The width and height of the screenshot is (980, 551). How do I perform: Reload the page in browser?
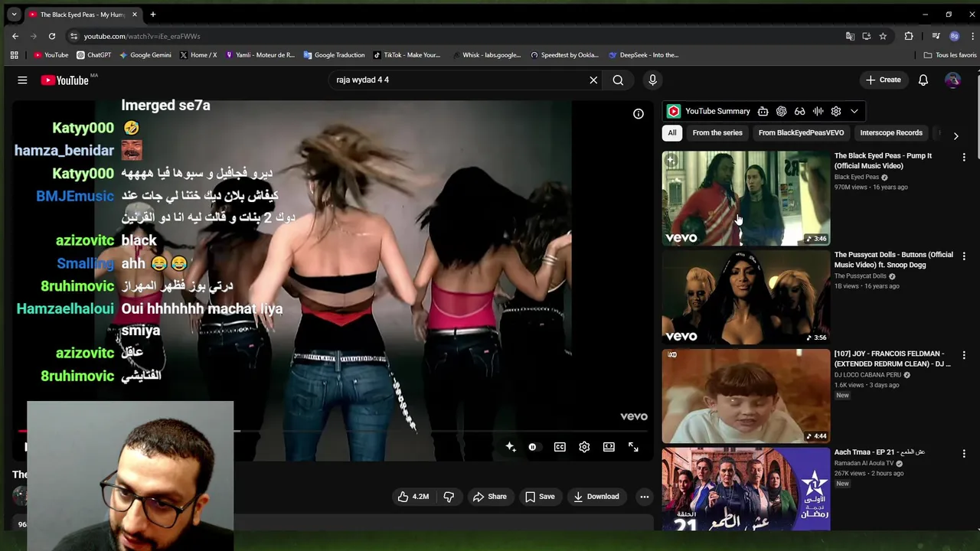(52, 36)
